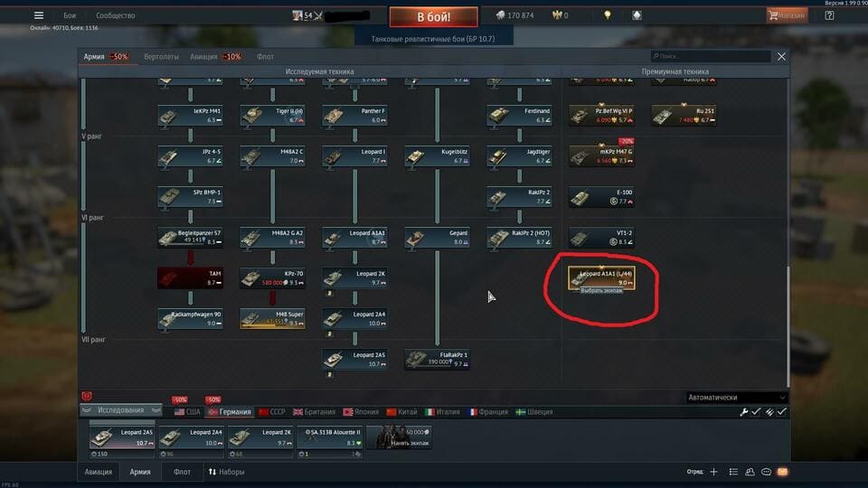Open the contacts friends icon
868x488 pixels.
click(x=750, y=472)
